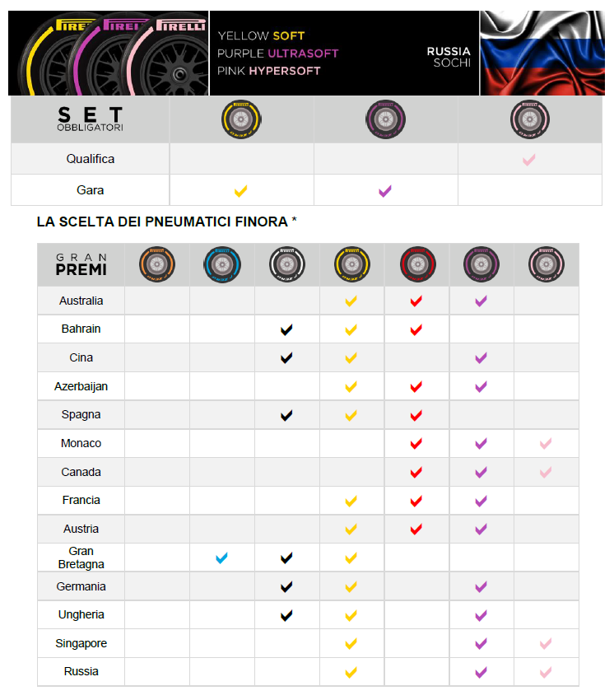This screenshot has height=700, width=614.
Task: Click the Pirelli tires banner photo
Action: pos(109,54)
